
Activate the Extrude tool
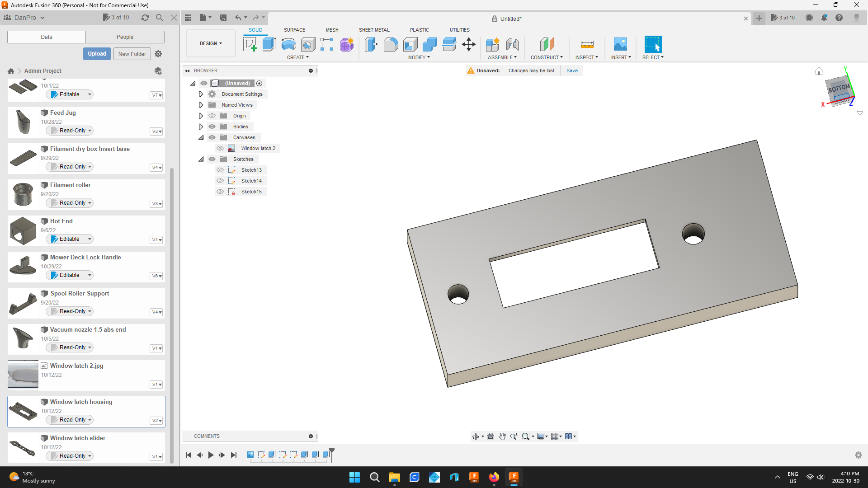point(269,44)
